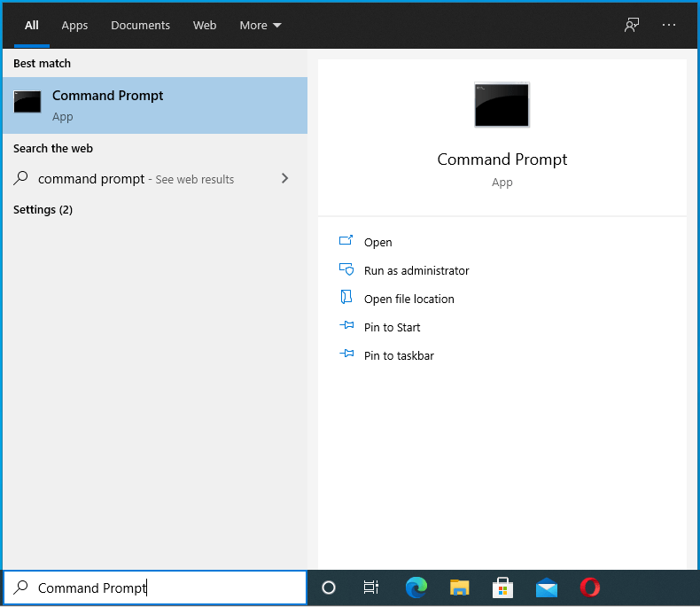Open Task View from the taskbar
700x607 pixels.
(x=371, y=588)
